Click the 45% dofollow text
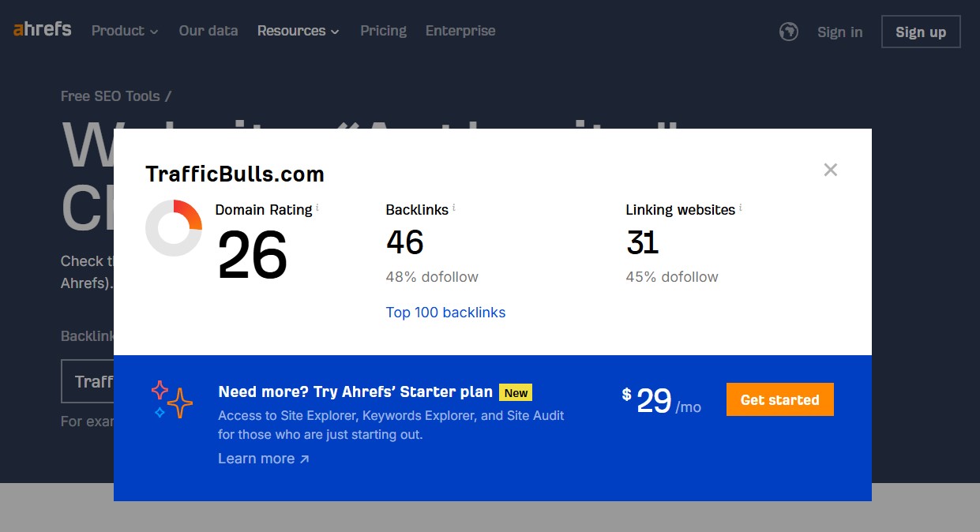The image size is (980, 532). tap(672, 277)
